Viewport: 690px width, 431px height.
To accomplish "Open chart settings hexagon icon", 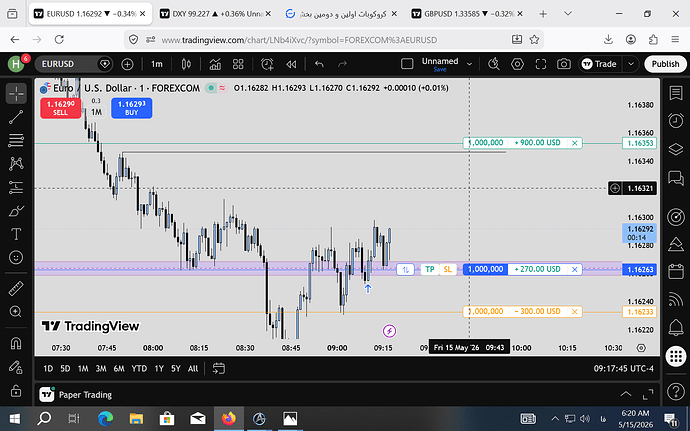I will click(518, 64).
